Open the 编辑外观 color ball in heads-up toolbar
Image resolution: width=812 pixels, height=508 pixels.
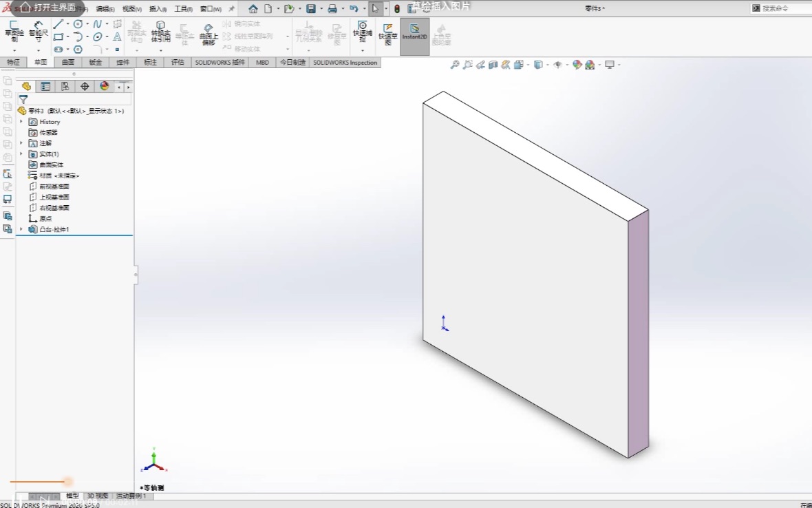pos(577,65)
